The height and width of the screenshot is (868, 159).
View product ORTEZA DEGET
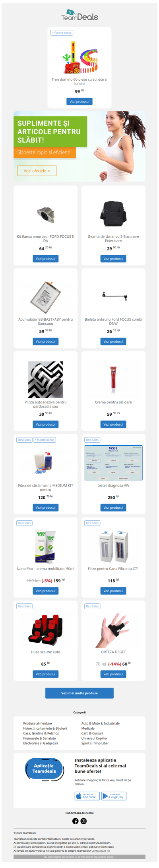coord(113,674)
